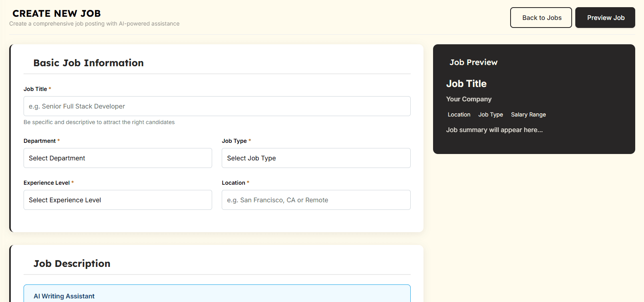Click the 'Location' tag in Job Preview
This screenshot has width=644, height=302.
(459, 114)
